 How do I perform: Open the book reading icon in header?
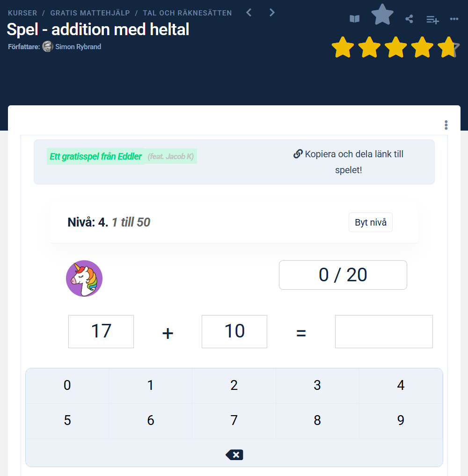[355, 19]
